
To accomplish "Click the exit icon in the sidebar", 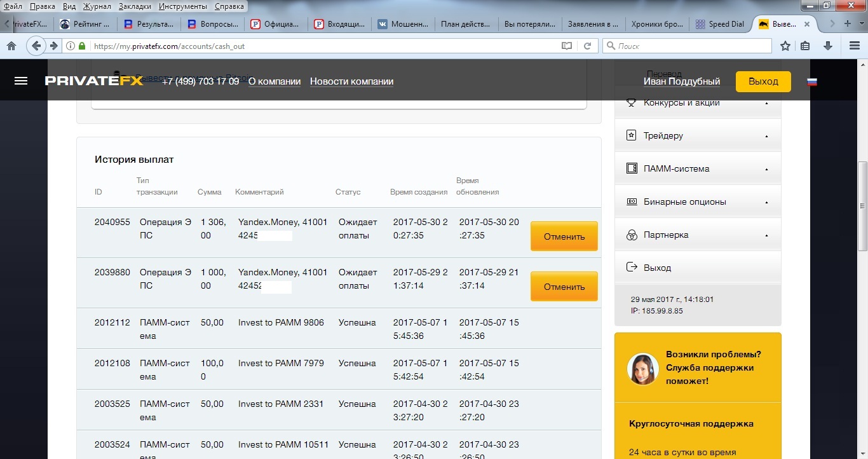I will tap(632, 268).
